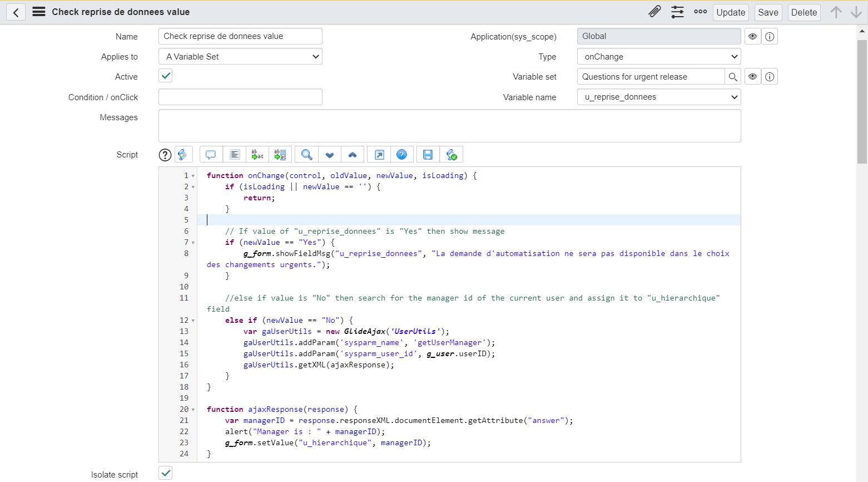Click the Condition / onClick input field
Viewport: 868px width, 482px height.
click(240, 97)
